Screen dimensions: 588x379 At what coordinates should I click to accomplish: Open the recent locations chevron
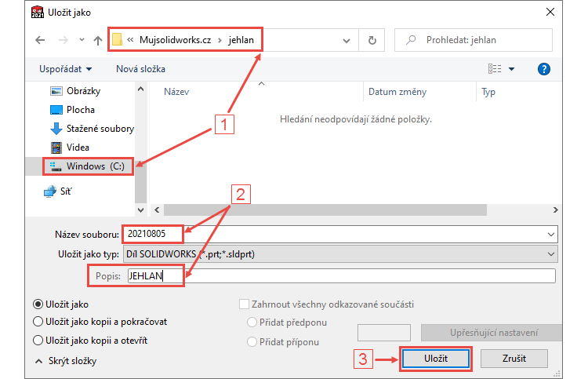coord(82,39)
